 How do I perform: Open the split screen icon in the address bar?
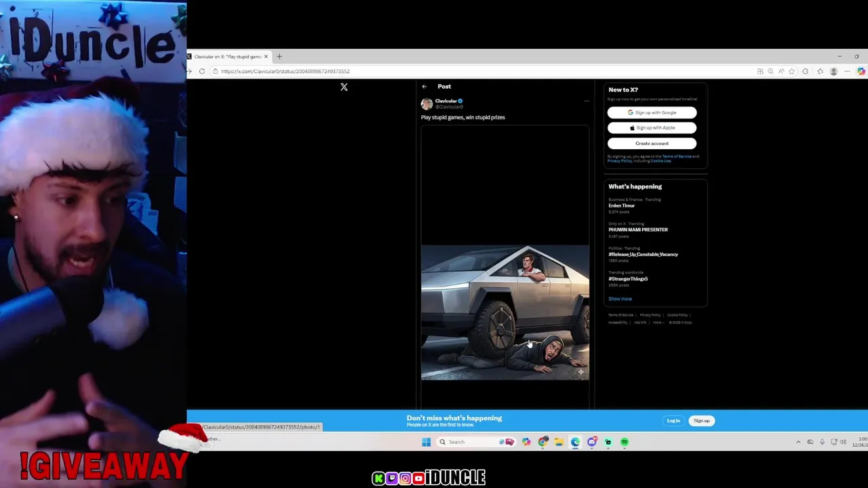tap(760, 71)
